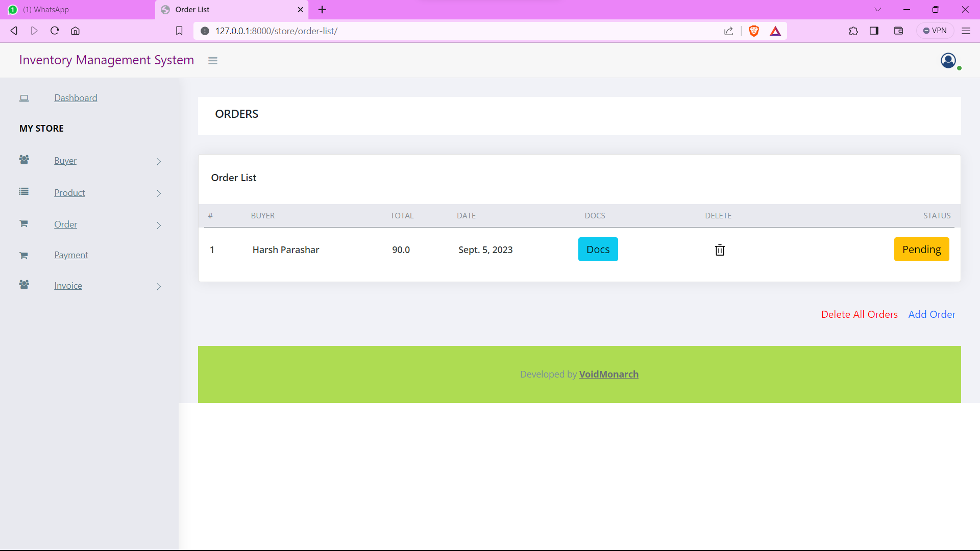Click the trash delete icon for order 1
980x551 pixels.
click(720, 250)
